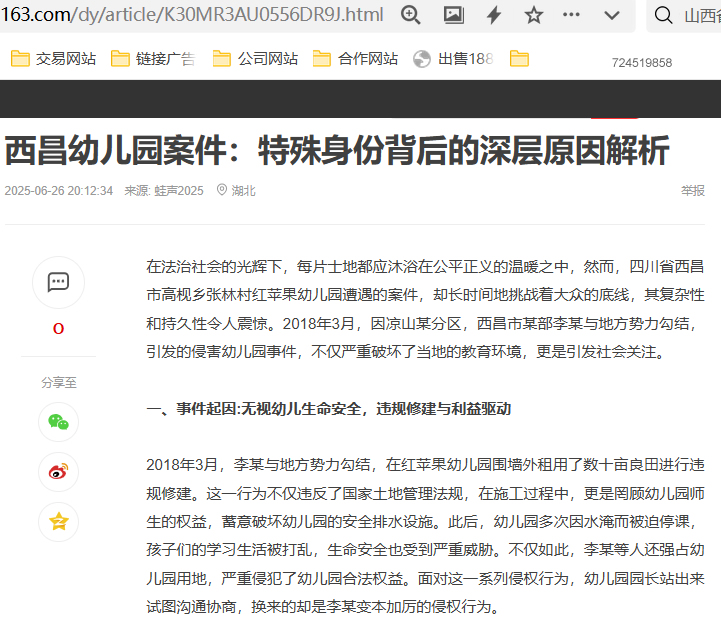This screenshot has width=721, height=630.
Task: Click folder icon beside 链接广告
Action: coord(120,59)
